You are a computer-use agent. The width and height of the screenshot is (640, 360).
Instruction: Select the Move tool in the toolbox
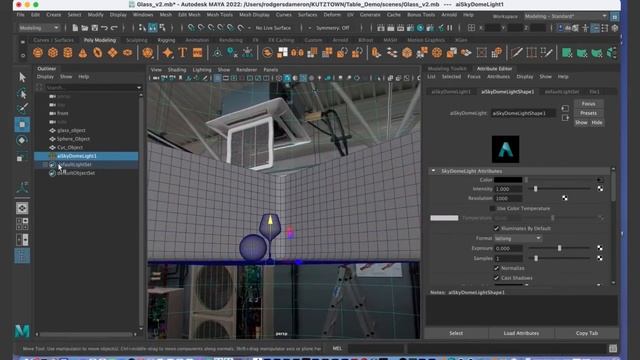click(x=22, y=124)
